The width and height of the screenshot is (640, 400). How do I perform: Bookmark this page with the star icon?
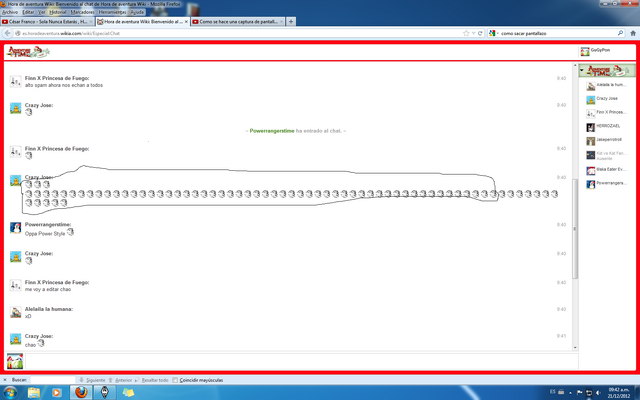click(466, 33)
